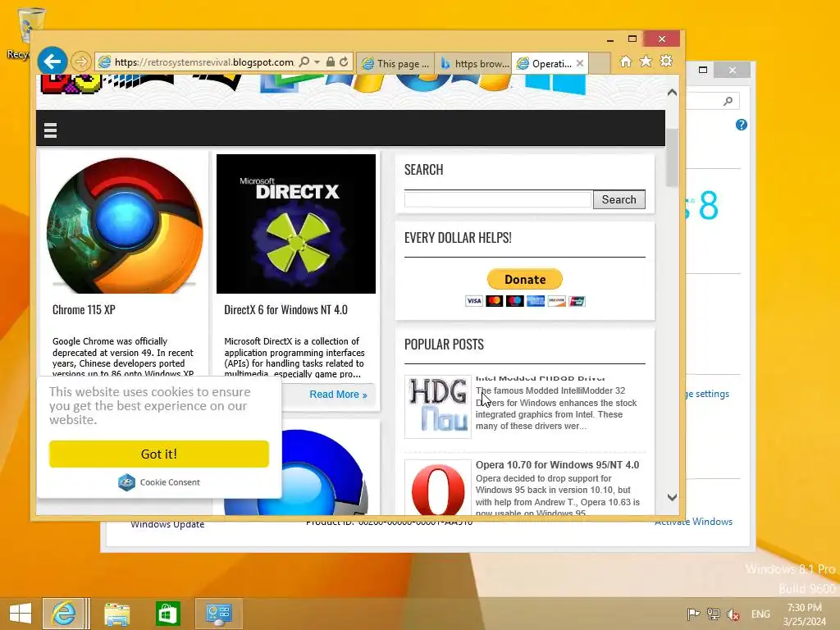Viewport: 840px width, 630px height.
Task: Click the network icon in system tray
Action: (713, 614)
